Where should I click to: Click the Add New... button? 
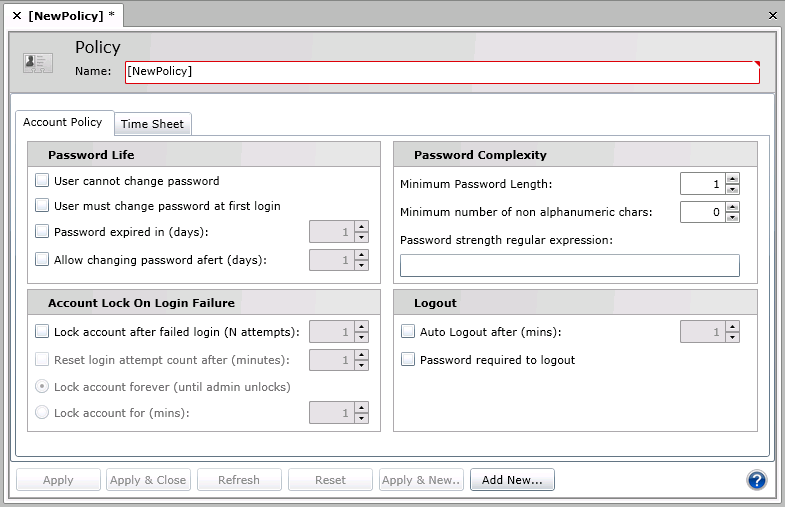(x=512, y=480)
